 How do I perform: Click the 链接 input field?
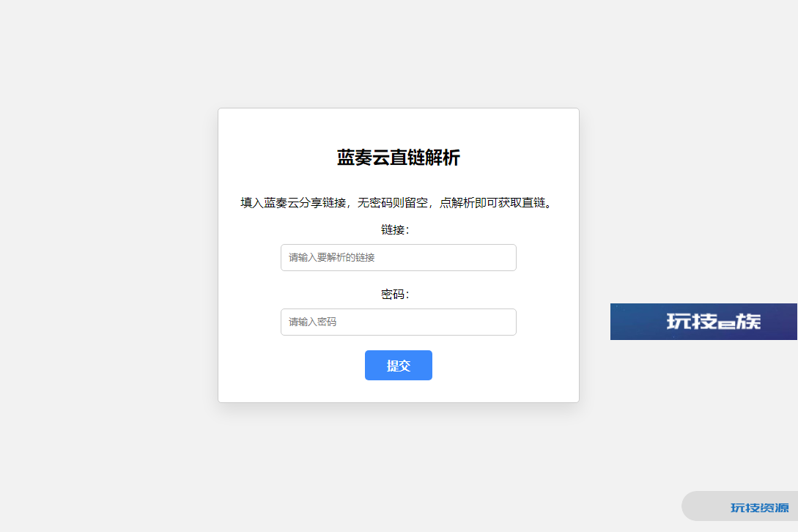click(399, 258)
